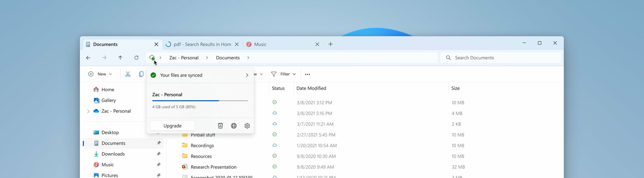The image size is (644, 178).
Task: Click the OneDrive storage usage bar
Action: coord(200,101)
